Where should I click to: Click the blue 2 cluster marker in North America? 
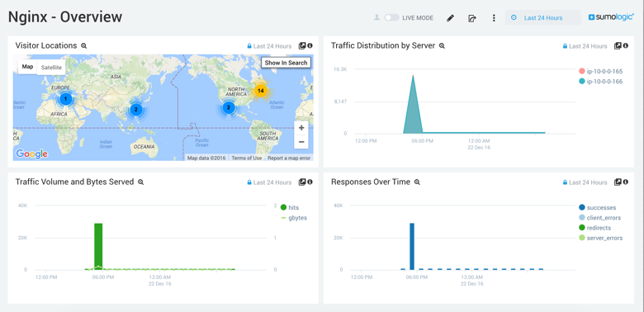(229, 108)
